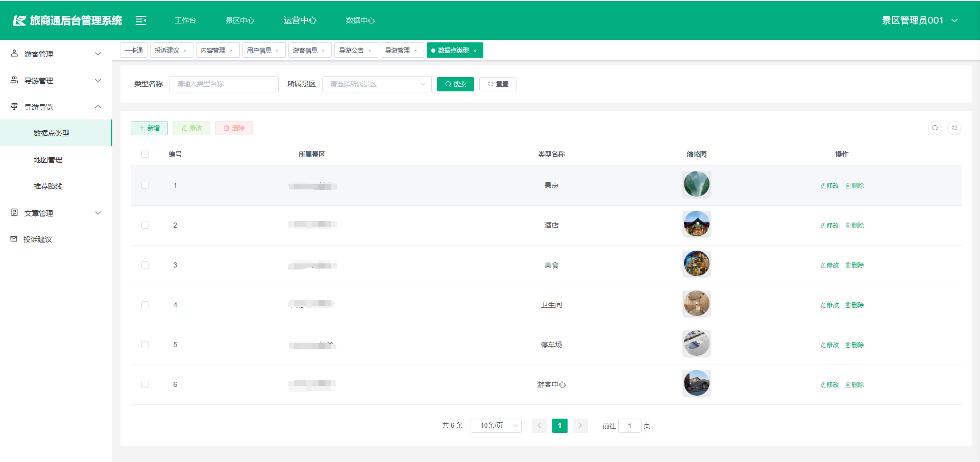Open the 景点 thumbnail image
Image resolution: width=980 pixels, height=462 pixels.
pos(697,184)
